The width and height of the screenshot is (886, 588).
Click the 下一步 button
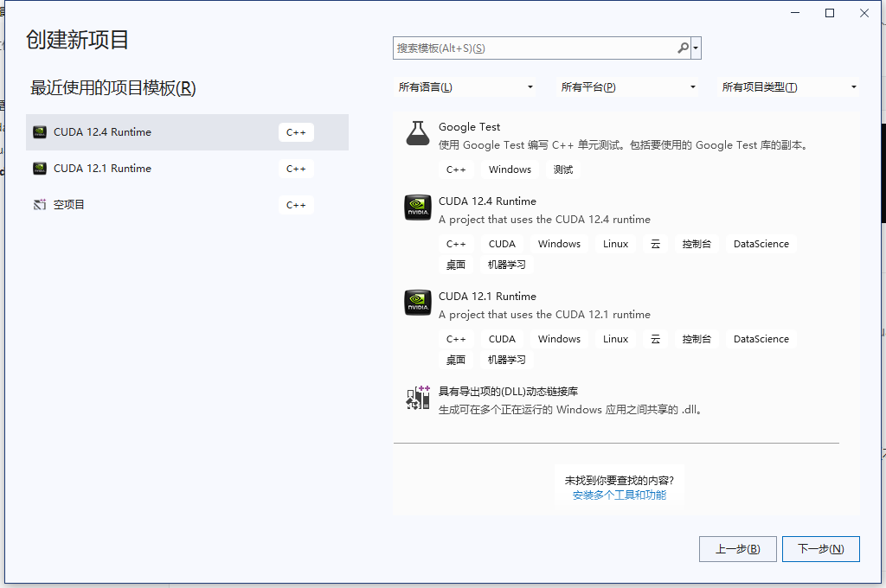(820, 548)
